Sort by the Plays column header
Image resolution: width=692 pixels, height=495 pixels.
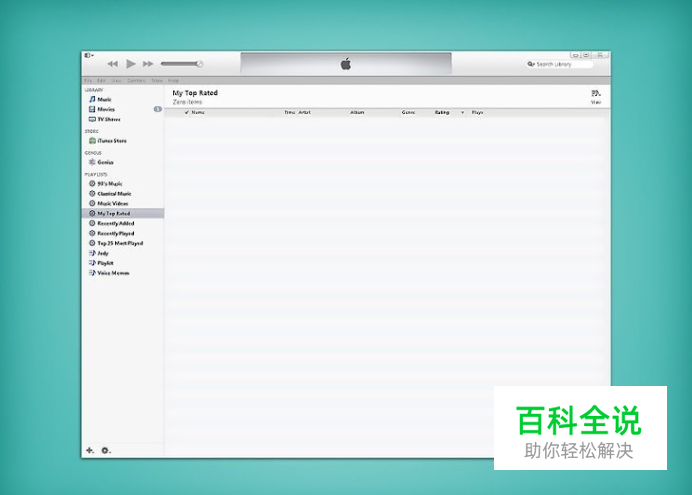coord(478,112)
